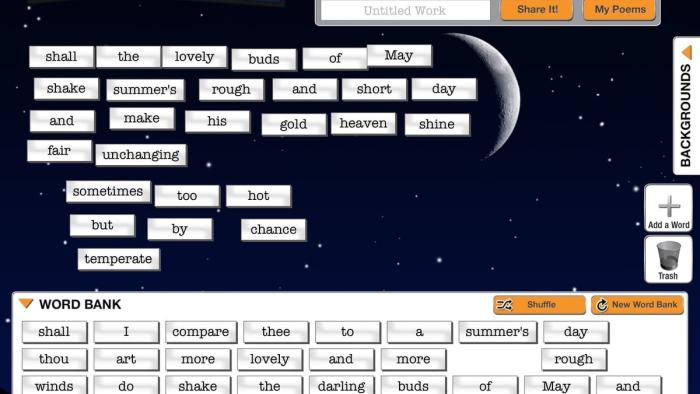This screenshot has width=700, height=394.
Task: Select the 'temperate' tile in the poem
Action: [x=118, y=259]
